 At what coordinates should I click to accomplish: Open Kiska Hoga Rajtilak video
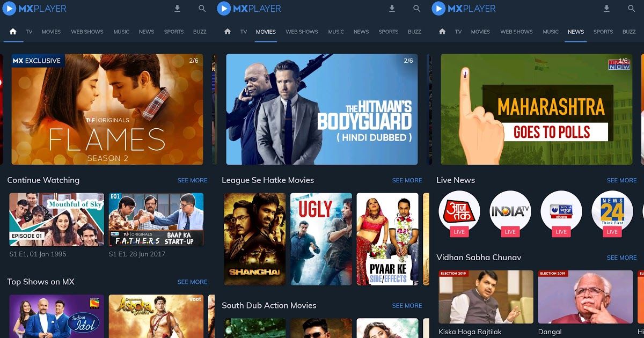(486, 297)
